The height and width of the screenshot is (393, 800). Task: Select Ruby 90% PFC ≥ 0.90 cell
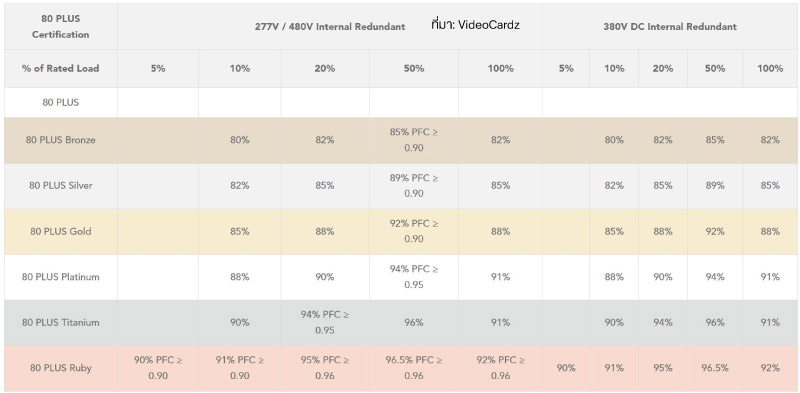pos(158,368)
